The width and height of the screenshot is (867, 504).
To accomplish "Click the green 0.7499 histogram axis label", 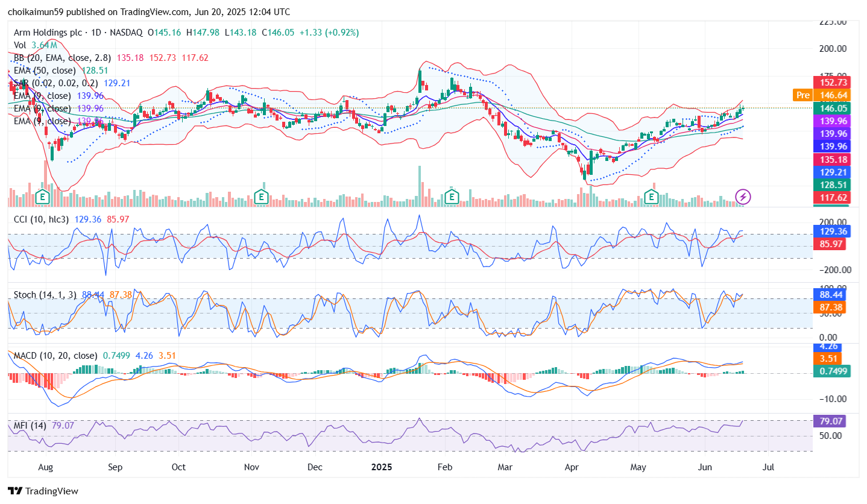I will coord(832,371).
